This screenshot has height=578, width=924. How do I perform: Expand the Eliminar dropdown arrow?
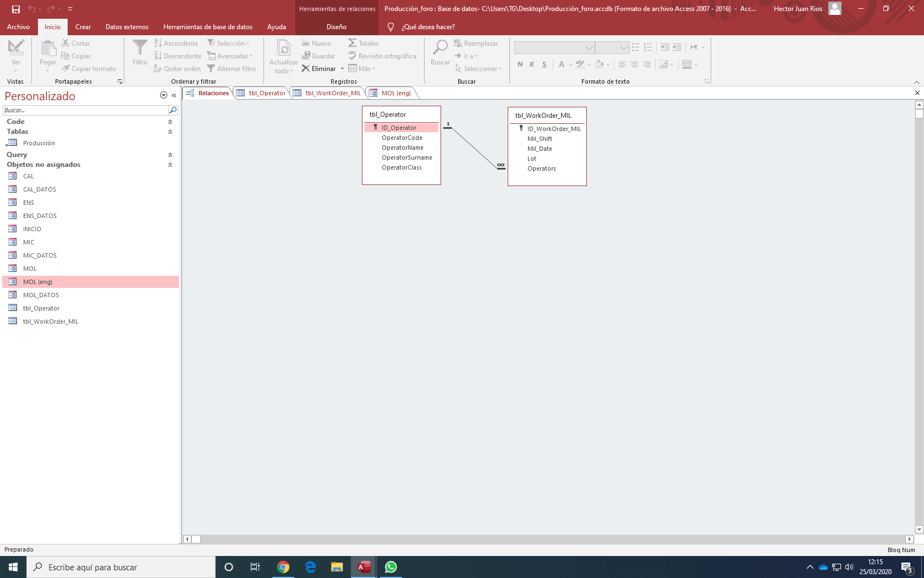342,69
